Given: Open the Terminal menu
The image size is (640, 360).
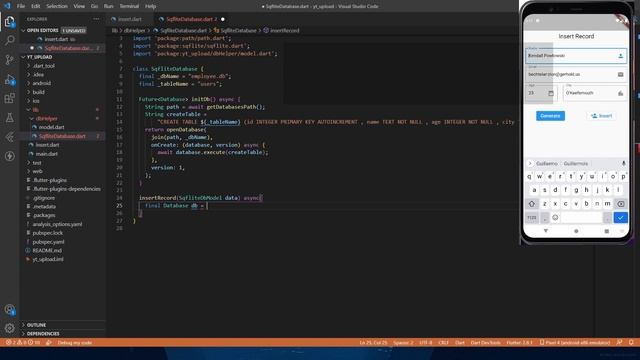Looking at the screenshot, I should (129, 6).
